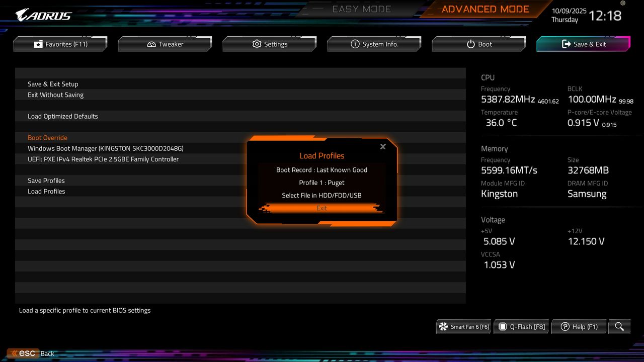Click the search magnifier icon
The width and height of the screenshot is (644, 362).
[x=619, y=326]
